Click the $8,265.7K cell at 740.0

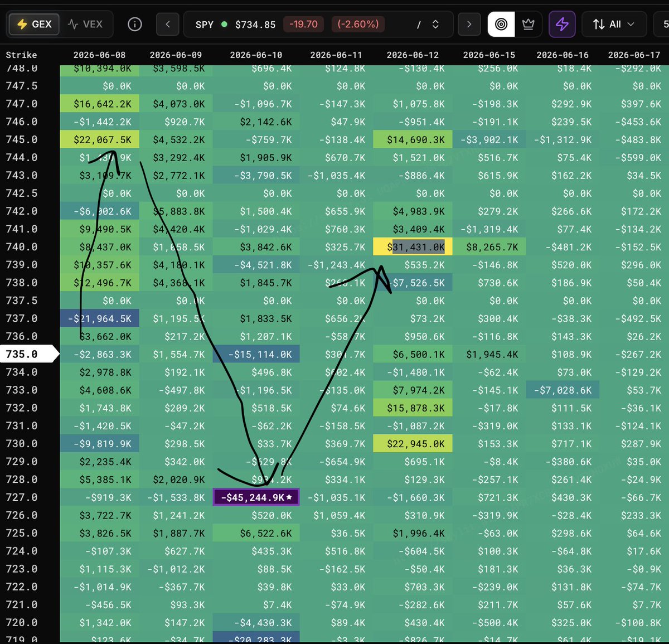489,247
